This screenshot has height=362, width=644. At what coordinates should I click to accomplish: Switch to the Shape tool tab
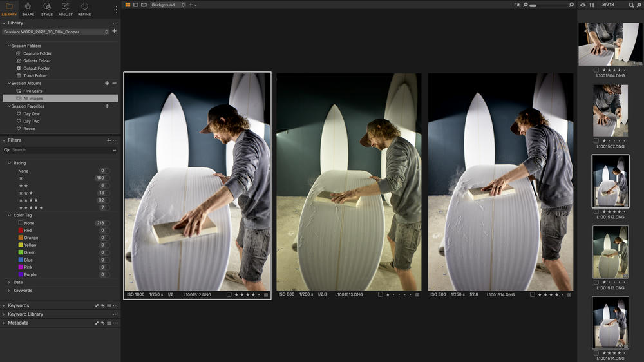28,8
